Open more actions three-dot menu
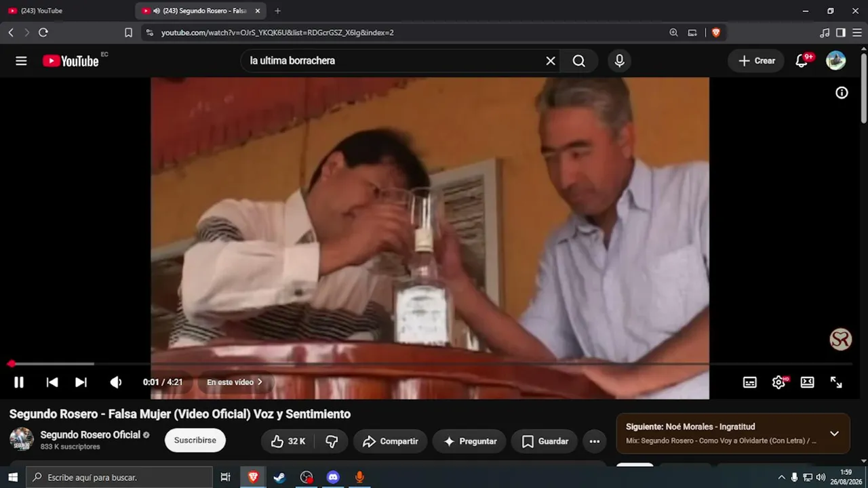Viewport: 868px width, 488px height. (x=595, y=441)
